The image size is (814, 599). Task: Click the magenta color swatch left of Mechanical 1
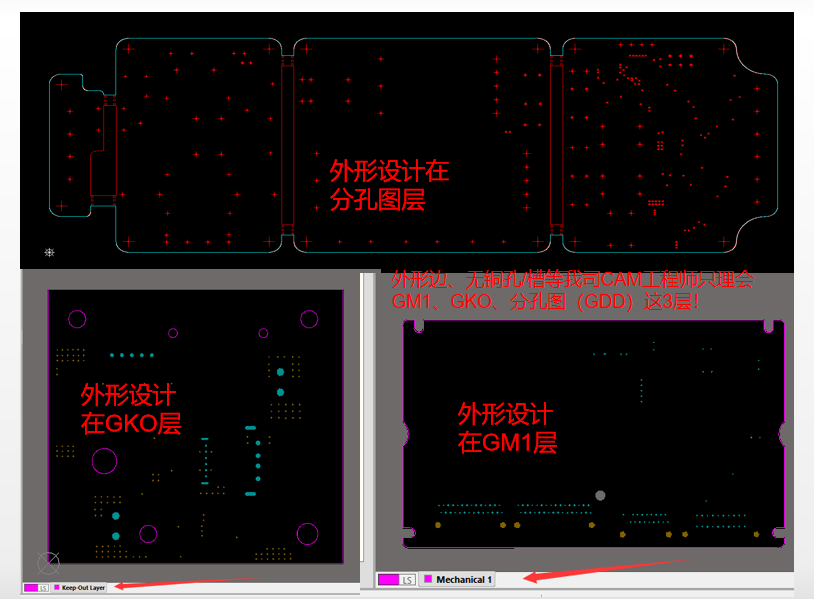pos(389,579)
